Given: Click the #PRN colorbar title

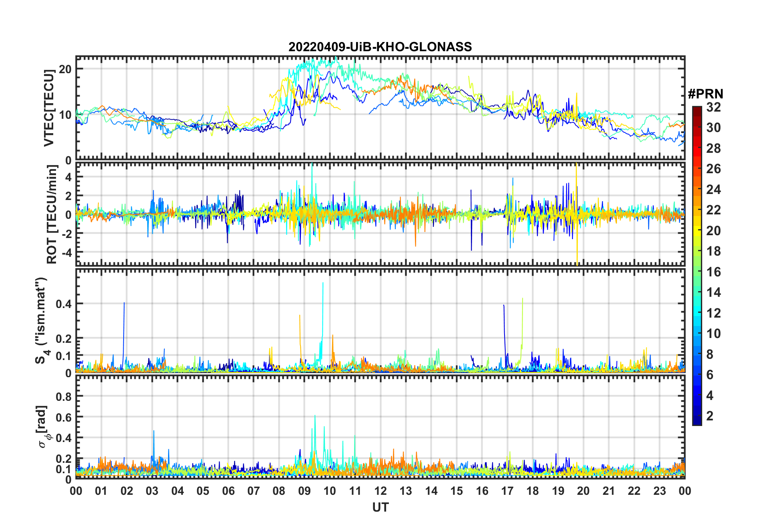Looking at the screenshot, I should click(x=705, y=94).
